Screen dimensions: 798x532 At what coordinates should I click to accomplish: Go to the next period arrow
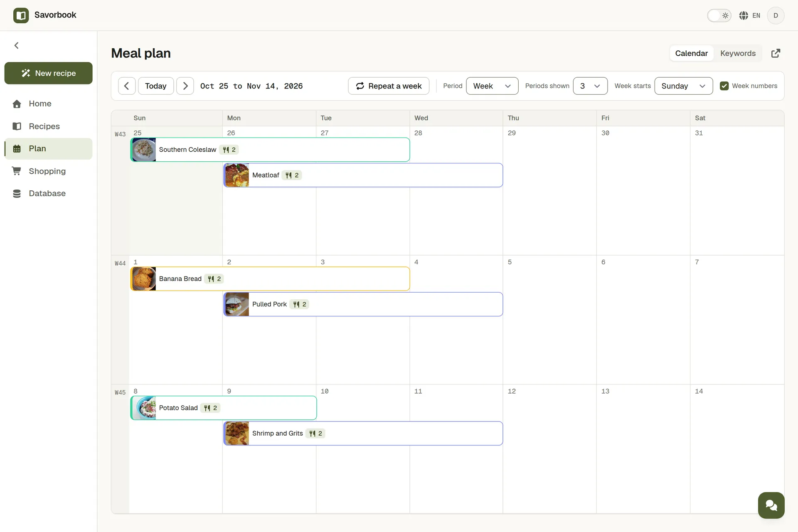(185, 86)
